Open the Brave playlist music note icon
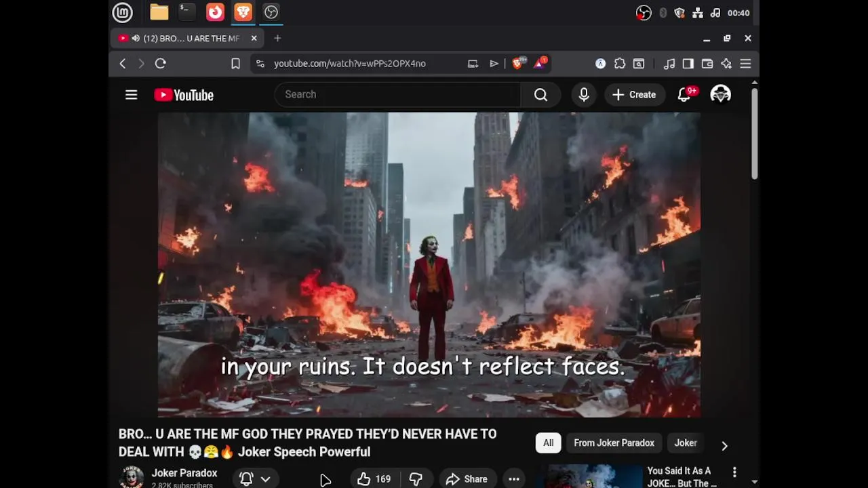 click(669, 64)
